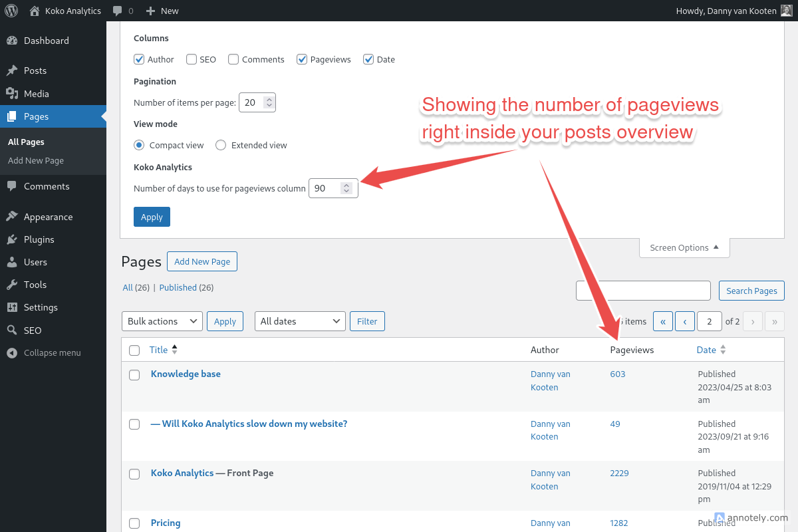Open the comments bubble icon in admin bar
Screen dimensions: 798x532
pos(118,11)
